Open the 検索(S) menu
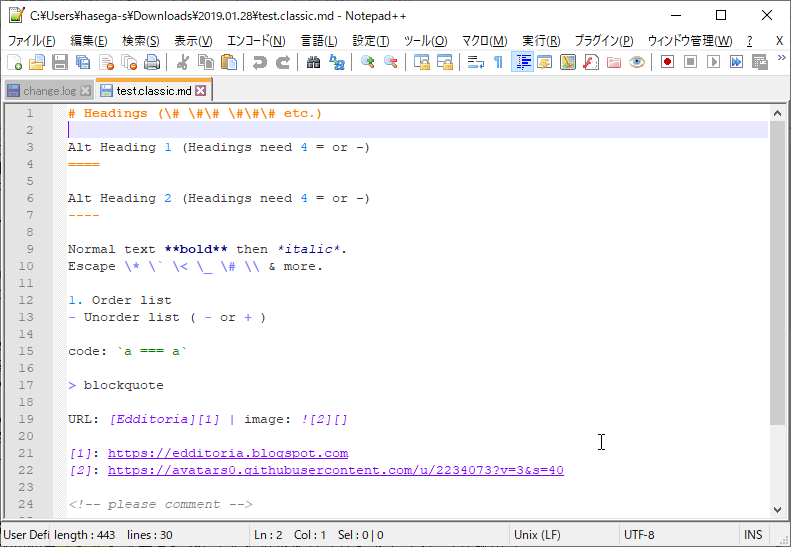This screenshot has height=547, width=791. pyautogui.click(x=141, y=41)
